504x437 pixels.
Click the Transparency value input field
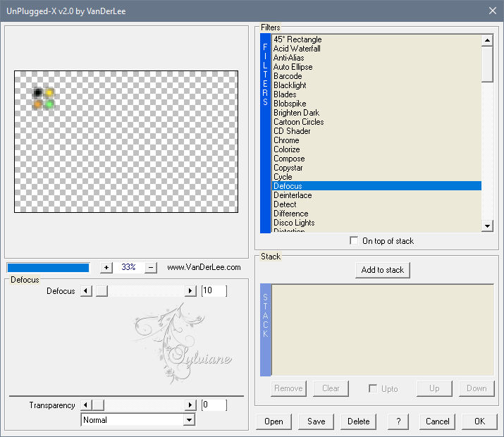214,405
